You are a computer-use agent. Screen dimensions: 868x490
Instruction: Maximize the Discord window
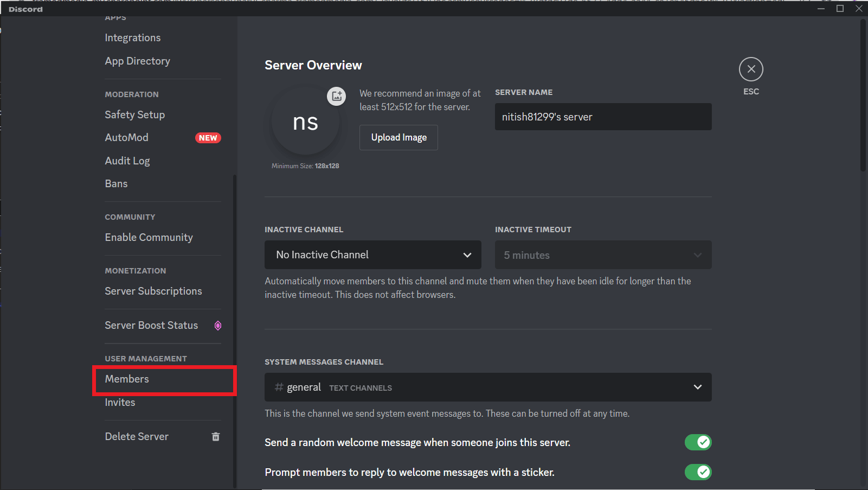point(840,8)
